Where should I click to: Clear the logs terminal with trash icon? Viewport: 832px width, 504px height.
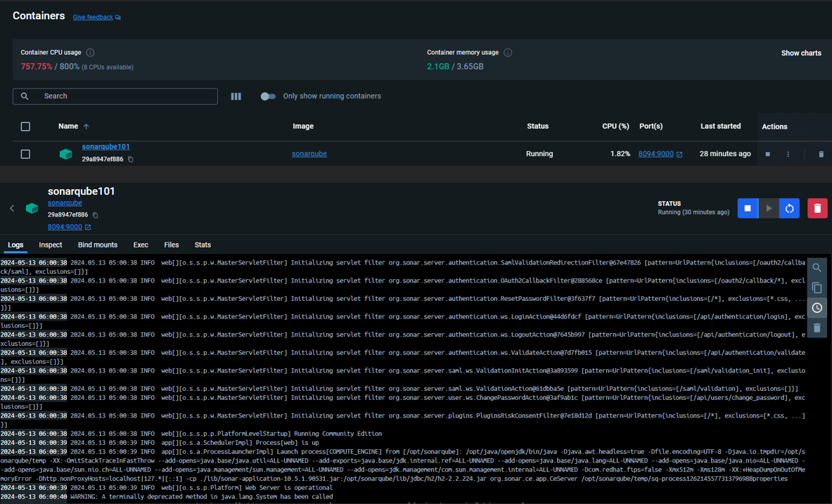[817, 328]
